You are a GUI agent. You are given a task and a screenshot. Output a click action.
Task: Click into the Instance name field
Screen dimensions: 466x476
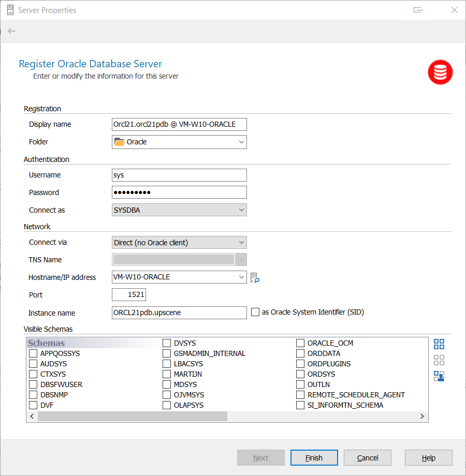179,313
